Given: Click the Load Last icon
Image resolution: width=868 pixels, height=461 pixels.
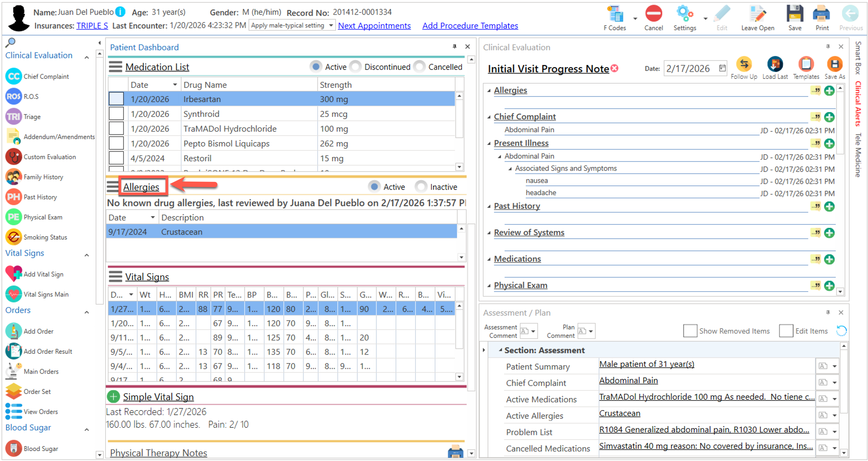Looking at the screenshot, I should pos(775,64).
